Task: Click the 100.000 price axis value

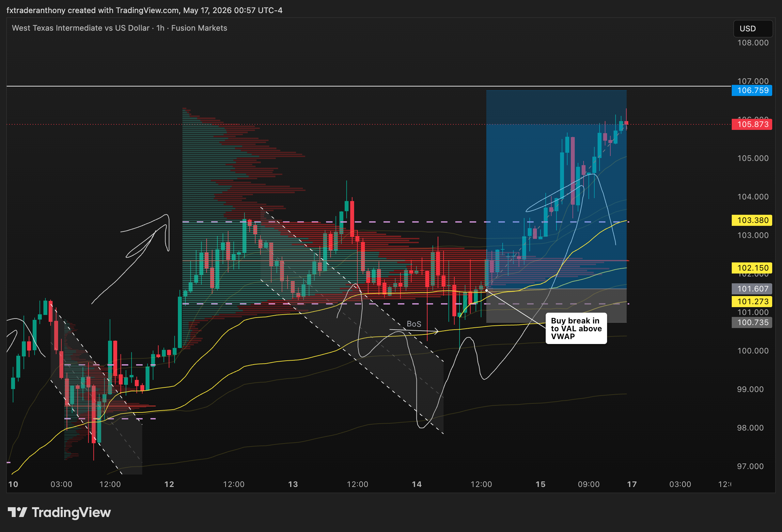Action: point(753,351)
